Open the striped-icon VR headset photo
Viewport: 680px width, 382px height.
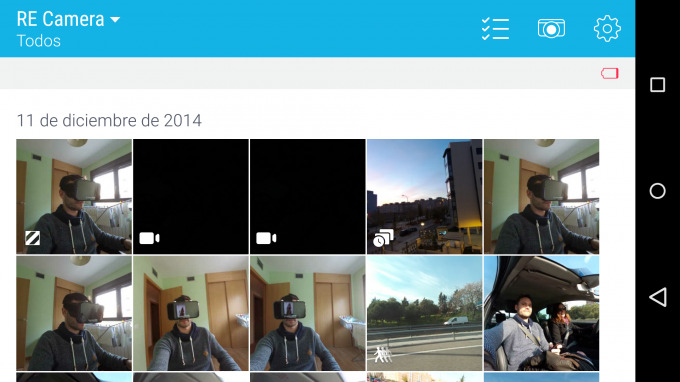(74, 196)
